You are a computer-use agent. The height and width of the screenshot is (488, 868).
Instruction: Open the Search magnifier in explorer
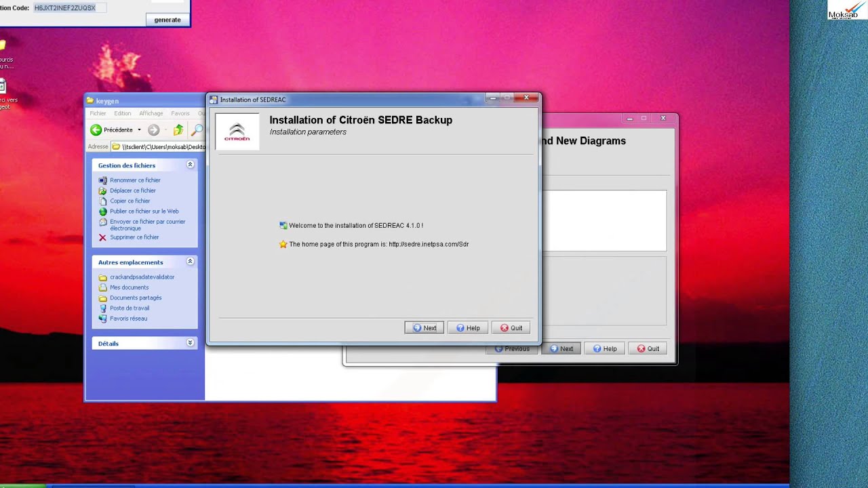[x=197, y=130]
